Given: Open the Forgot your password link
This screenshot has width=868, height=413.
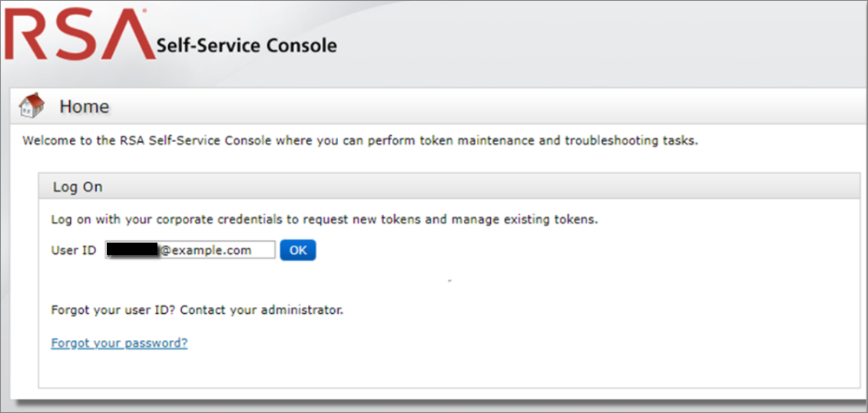Looking at the screenshot, I should 119,343.
